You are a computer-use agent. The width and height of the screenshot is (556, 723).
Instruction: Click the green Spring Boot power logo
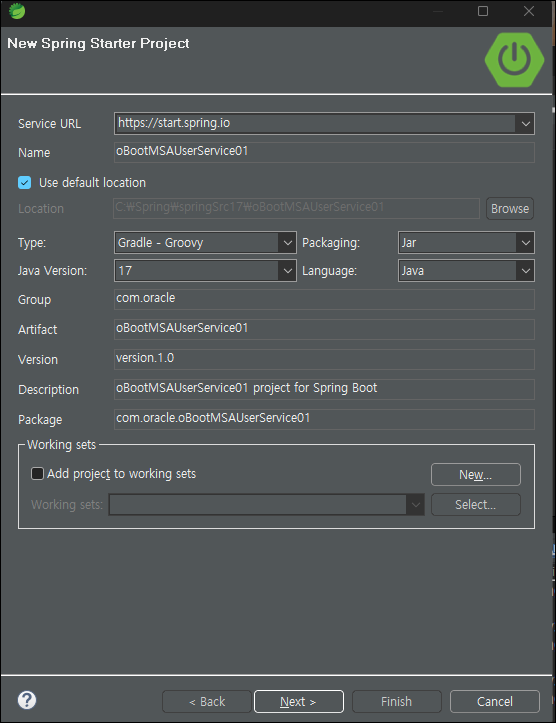[x=514, y=59]
